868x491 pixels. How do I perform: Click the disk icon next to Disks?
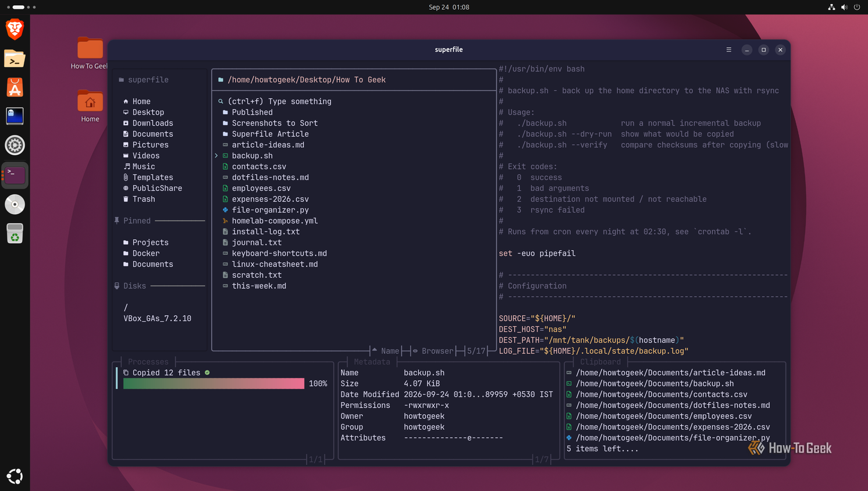coord(117,286)
